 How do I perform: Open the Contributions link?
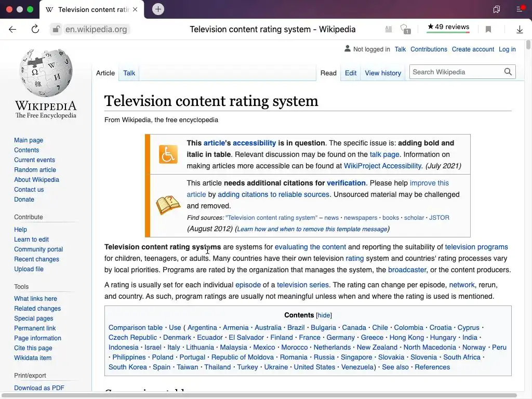429,49
